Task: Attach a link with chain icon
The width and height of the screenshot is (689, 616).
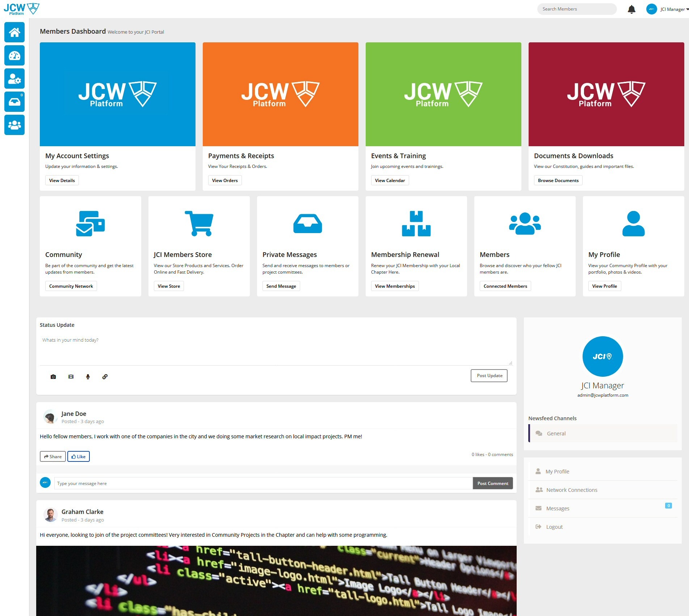Action: pos(105,377)
